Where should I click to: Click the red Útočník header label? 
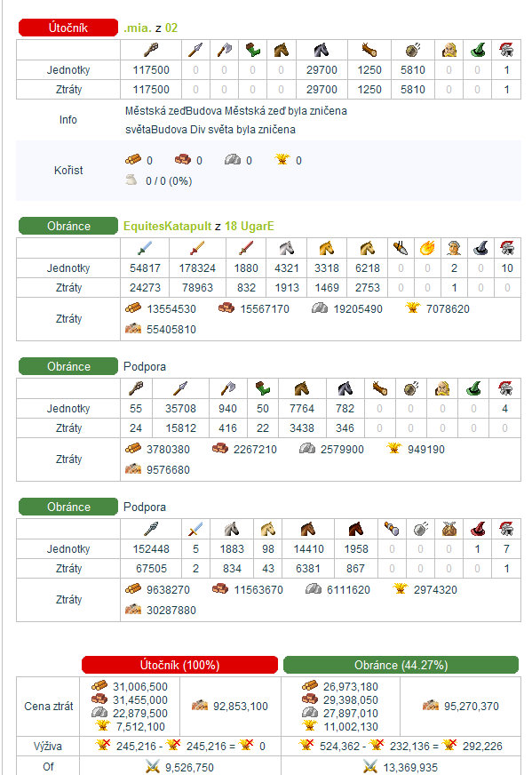point(68,28)
